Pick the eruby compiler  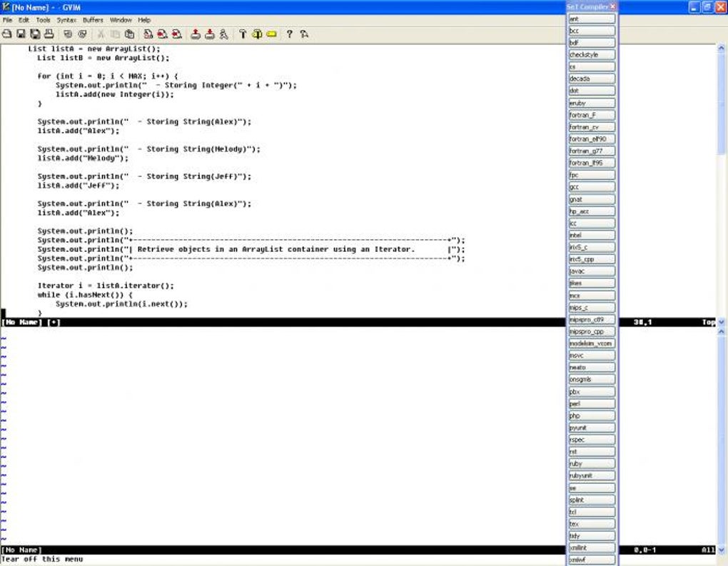point(592,103)
